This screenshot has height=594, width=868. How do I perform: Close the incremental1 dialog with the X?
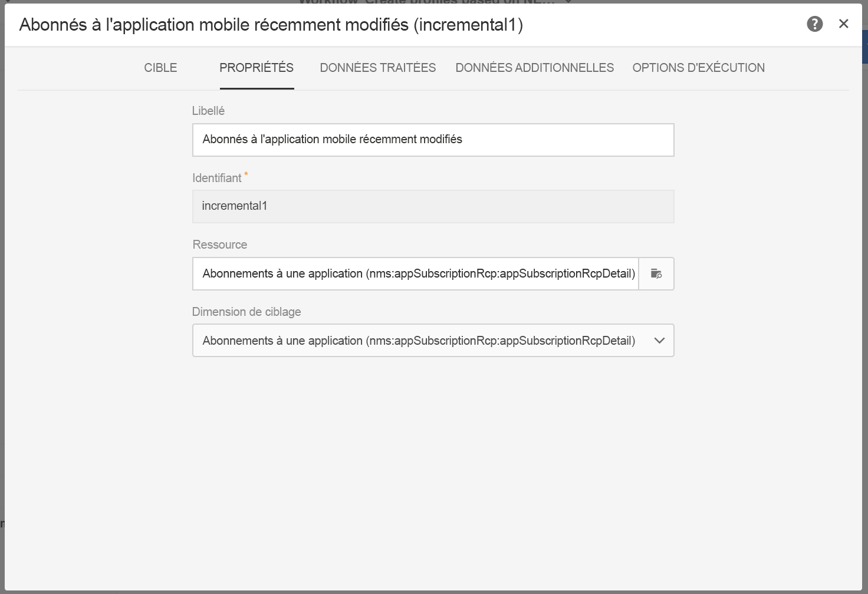(843, 24)
